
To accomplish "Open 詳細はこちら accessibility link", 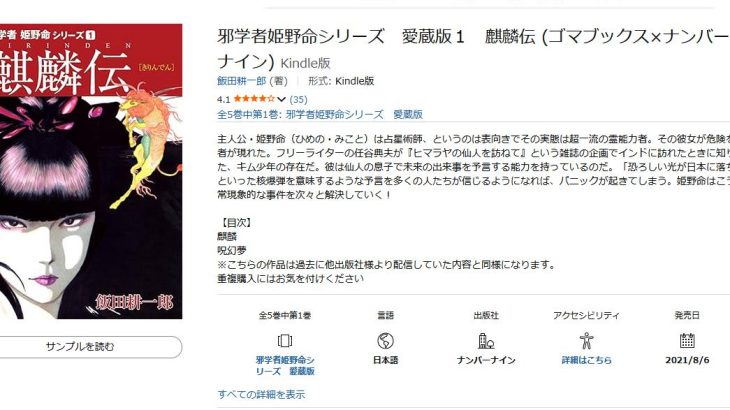I will tap(586, 360).
